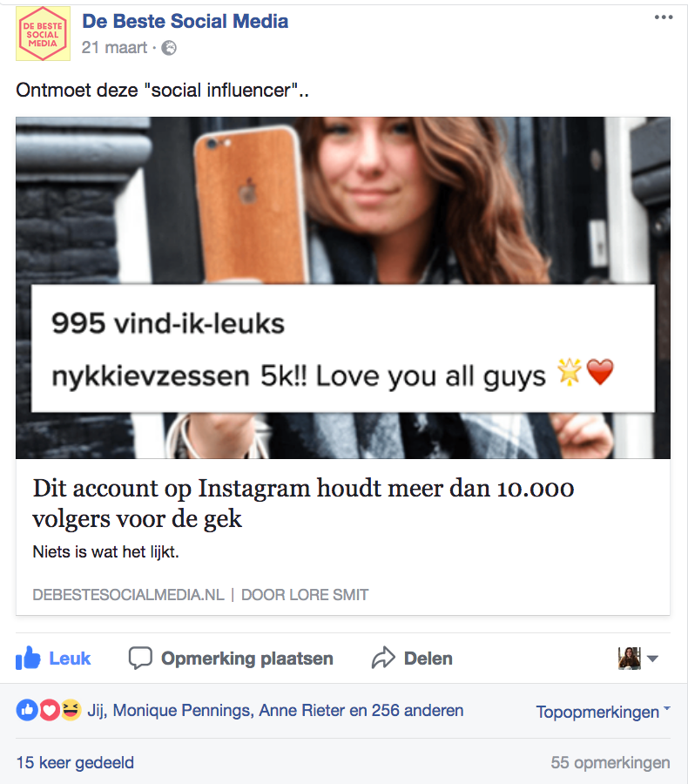This screenshot has height=784, width=688.
Task: Show the 55 opmerkingen comments
Action: [x=610, y=762]
